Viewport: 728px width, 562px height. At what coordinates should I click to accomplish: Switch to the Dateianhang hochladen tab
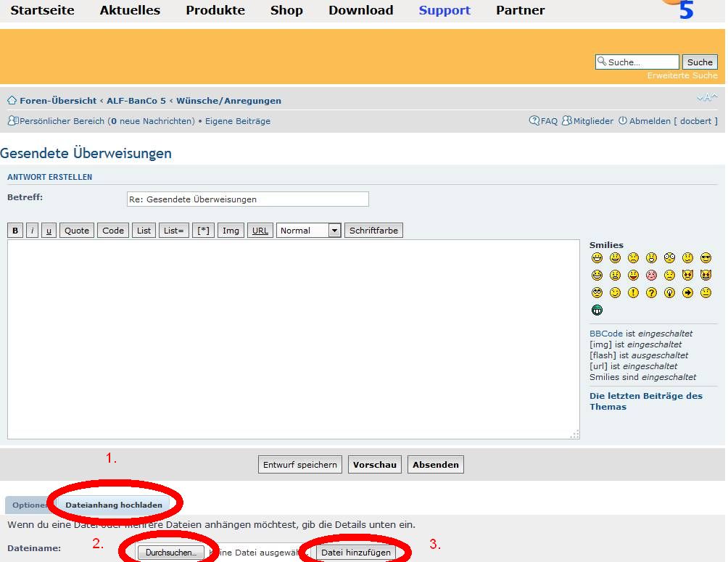(x=114, y=505)
